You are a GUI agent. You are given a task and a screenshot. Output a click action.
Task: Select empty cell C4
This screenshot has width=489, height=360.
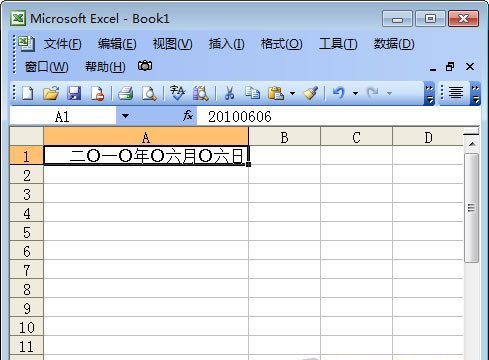[x=356, y=212]
